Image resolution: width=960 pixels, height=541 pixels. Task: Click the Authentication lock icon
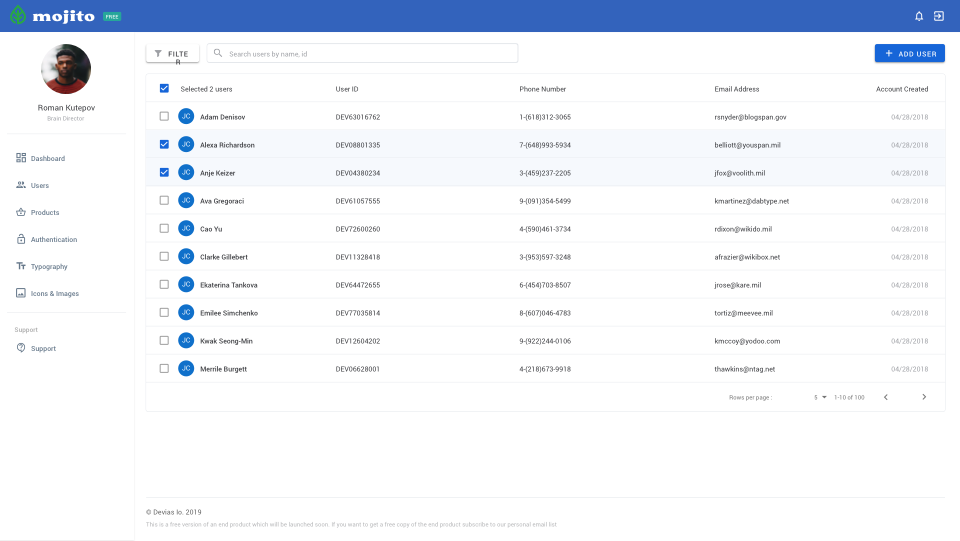coord(21,239)
